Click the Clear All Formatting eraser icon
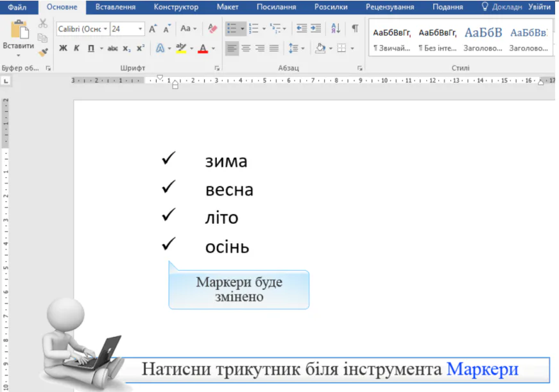 (x=212, y=29)
